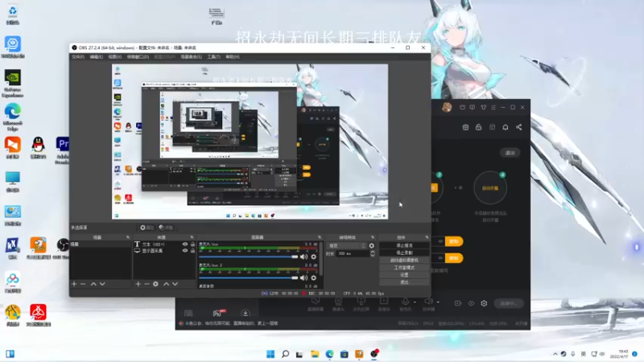
Task: Open source properties gear in Sources panel footer
Action: (155, 284)
